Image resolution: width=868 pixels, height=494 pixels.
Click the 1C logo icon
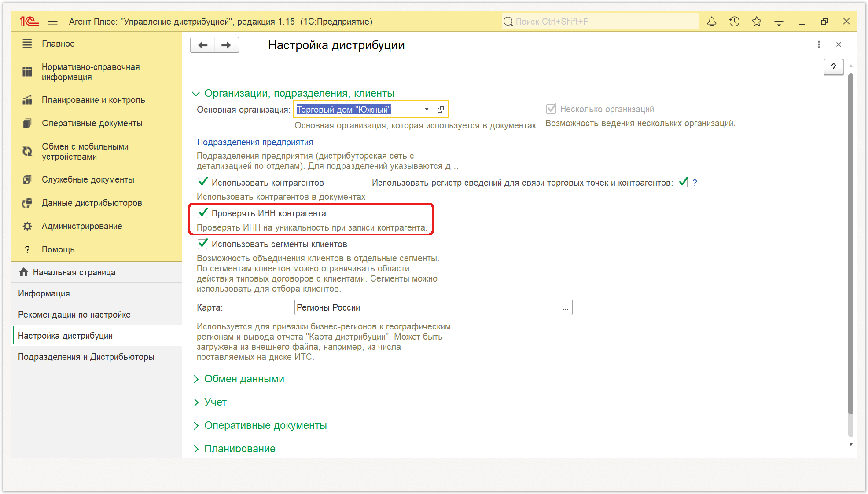click(x=29, y=21)
